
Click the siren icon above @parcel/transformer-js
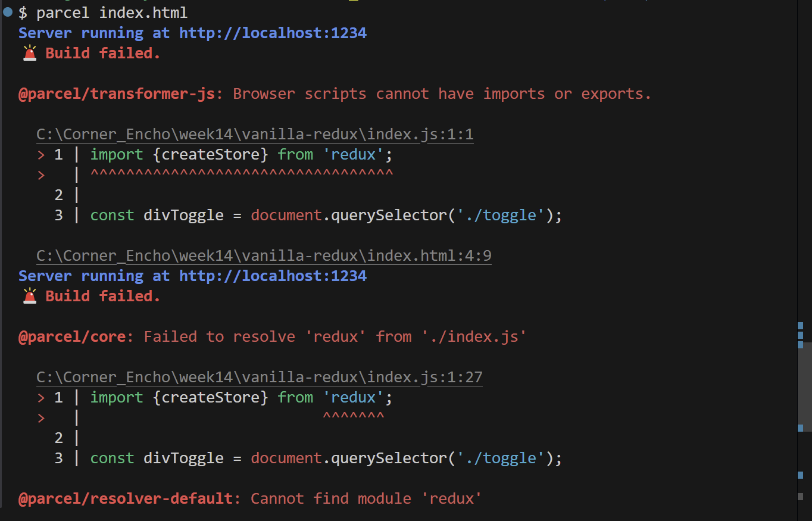coord(29,52)
